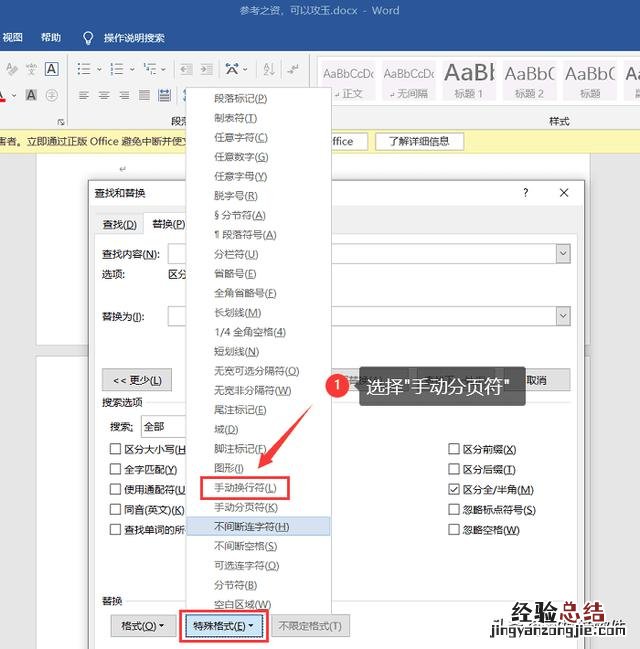Switch to the 查找 tab
Viewport: 640px width, 649px height.
pyautogui.click(x=119, y=224)
